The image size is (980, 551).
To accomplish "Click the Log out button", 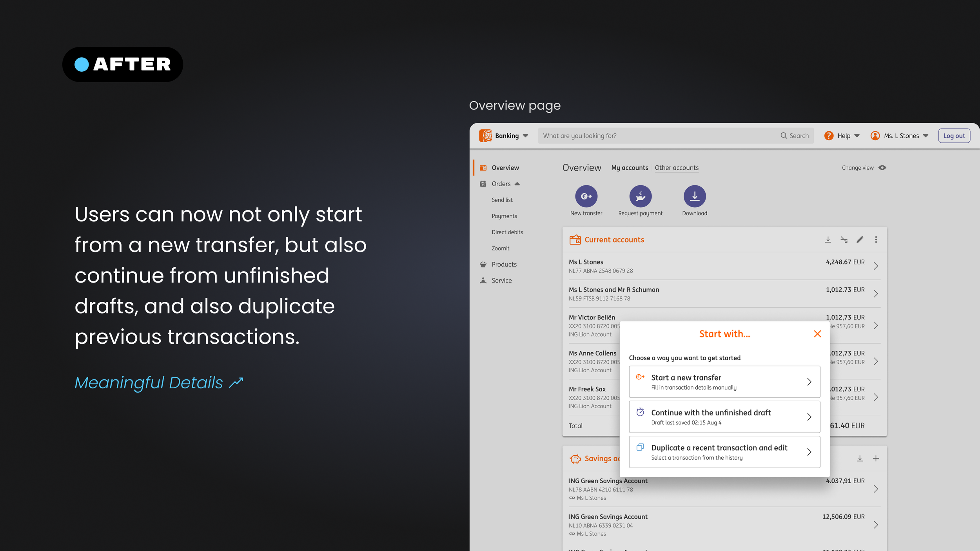I will point(954,136).
